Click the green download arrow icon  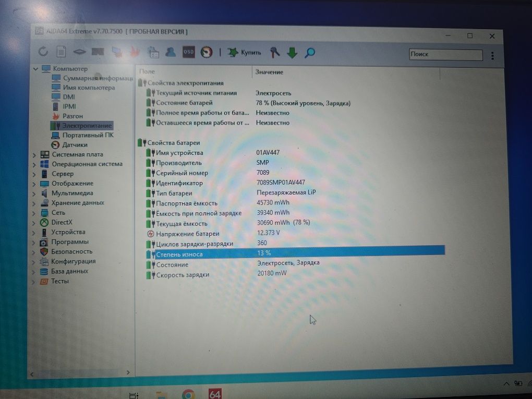(292, 53)
